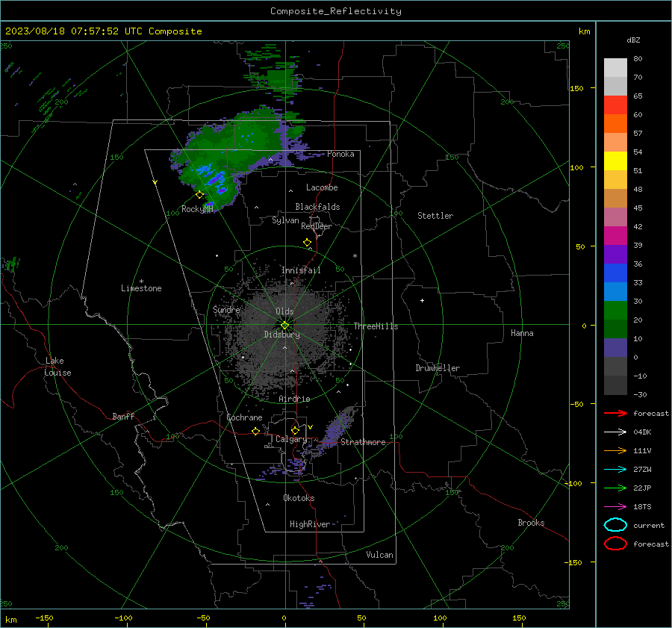The width and height of the screenshot is (672, 628).
Task: Click the Stettler town label
Action: (435, 216)
